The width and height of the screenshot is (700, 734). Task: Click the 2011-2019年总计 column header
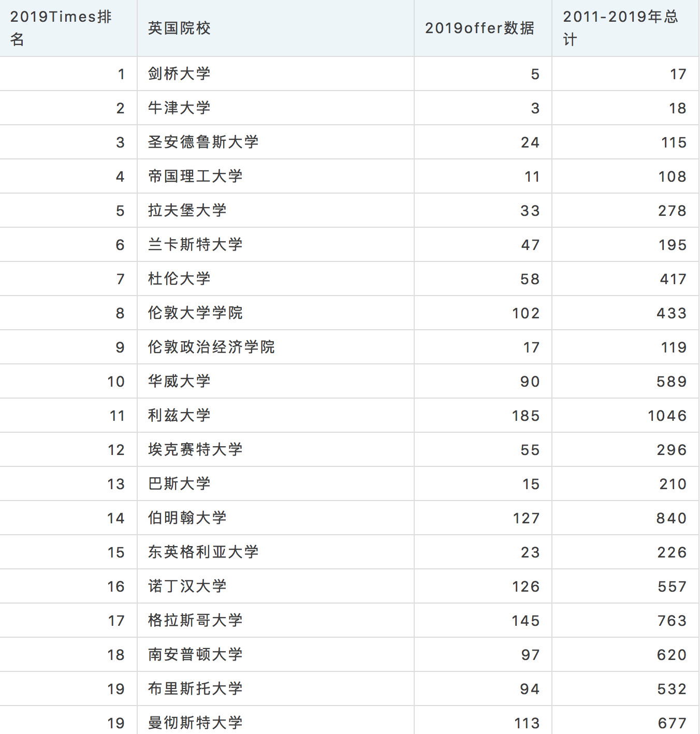tap(620, 28)
